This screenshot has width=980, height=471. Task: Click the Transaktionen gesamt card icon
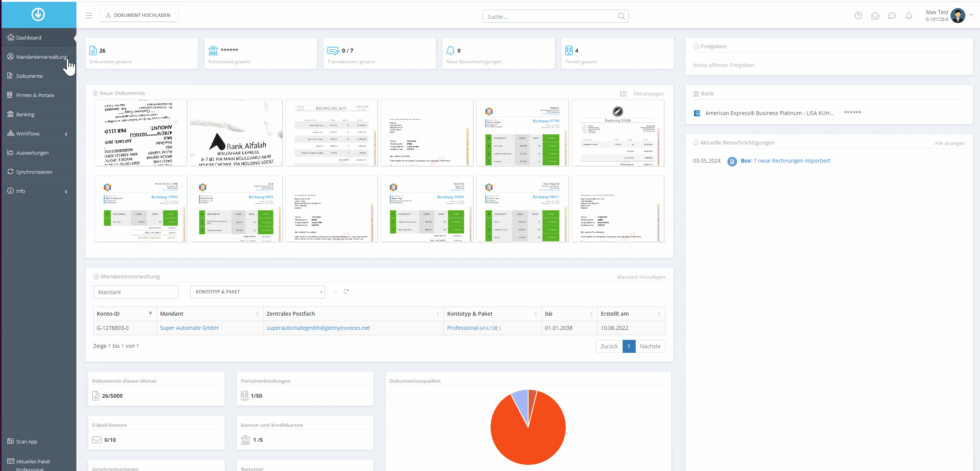(333, 51)
